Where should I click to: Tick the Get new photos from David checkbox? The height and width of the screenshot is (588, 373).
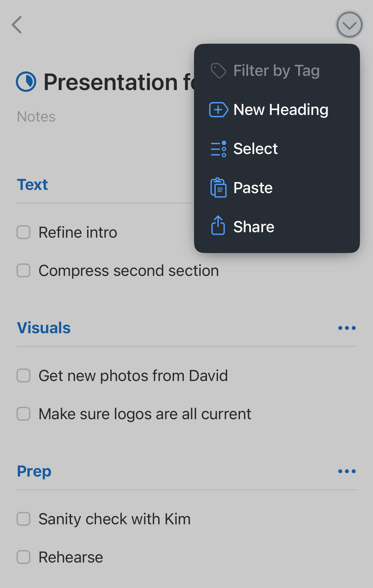23,376
